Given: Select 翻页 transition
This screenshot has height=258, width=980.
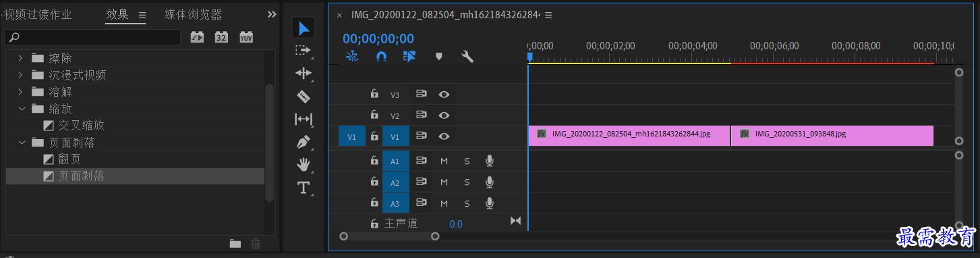Looking at the screenshot, I should (69, 159).
